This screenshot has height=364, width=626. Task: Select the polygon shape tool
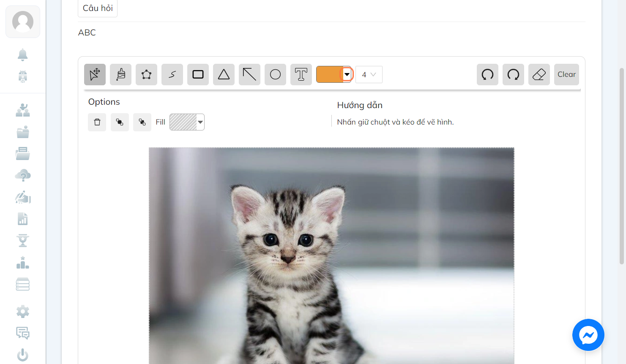coord(146,75)
